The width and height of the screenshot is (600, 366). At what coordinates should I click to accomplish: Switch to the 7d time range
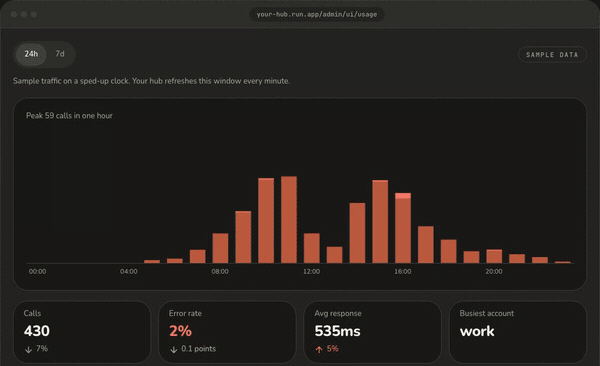pyautogui.click(x=60, y=54)
